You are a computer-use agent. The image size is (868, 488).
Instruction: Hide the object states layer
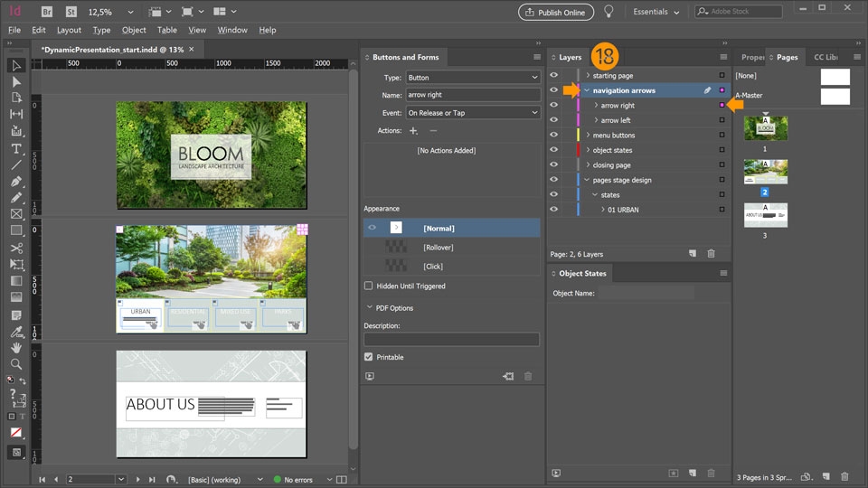(553, 150)
